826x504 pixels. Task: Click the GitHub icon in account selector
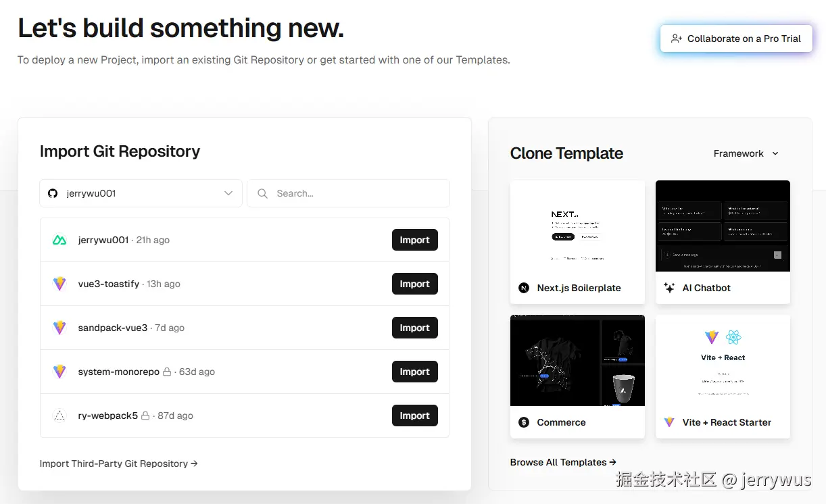coord(53,193)
